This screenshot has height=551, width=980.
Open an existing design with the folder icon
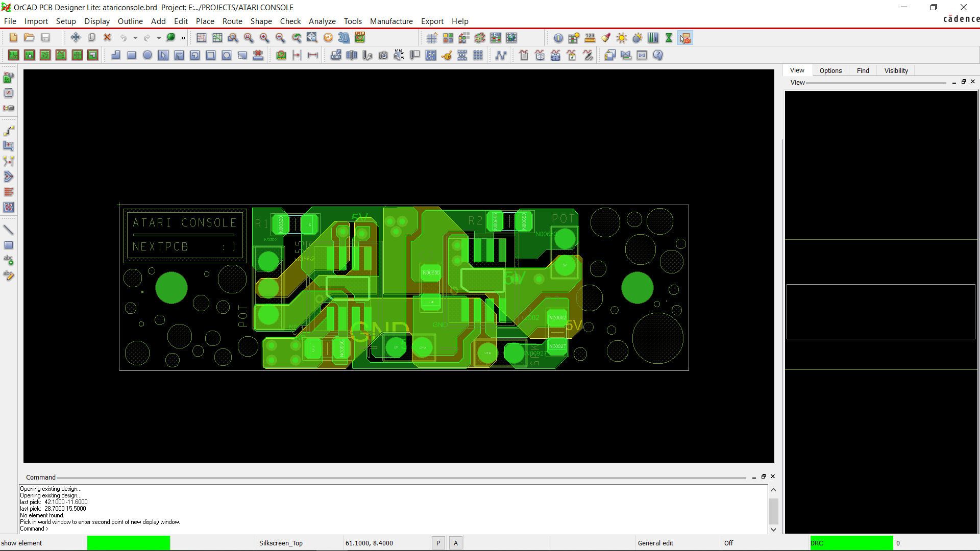(x=29, y=38)
